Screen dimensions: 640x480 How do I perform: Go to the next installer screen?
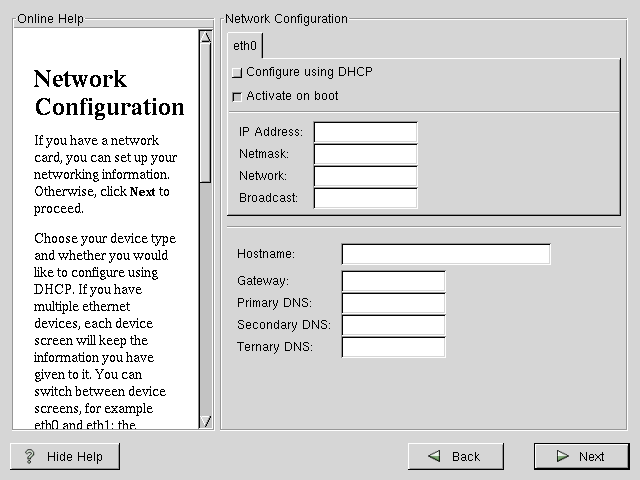pos(581,457)
